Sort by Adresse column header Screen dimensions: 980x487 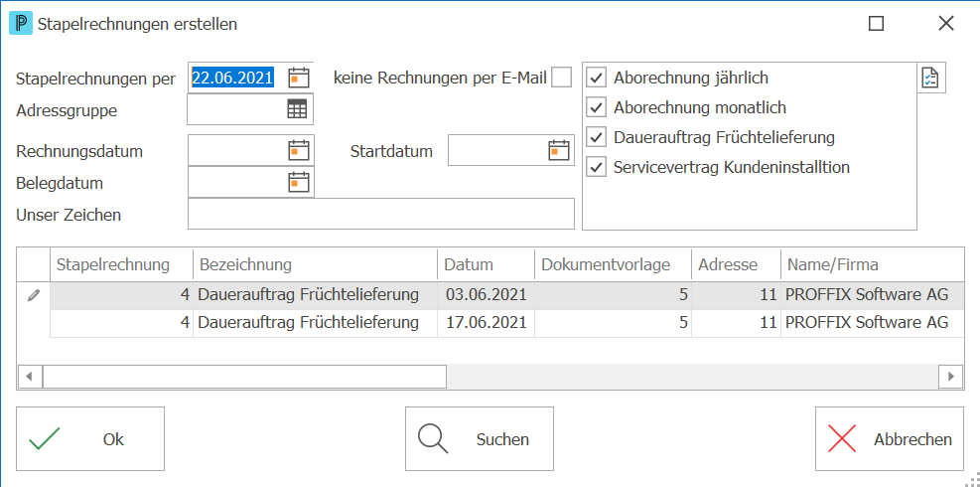coord(737,264)
